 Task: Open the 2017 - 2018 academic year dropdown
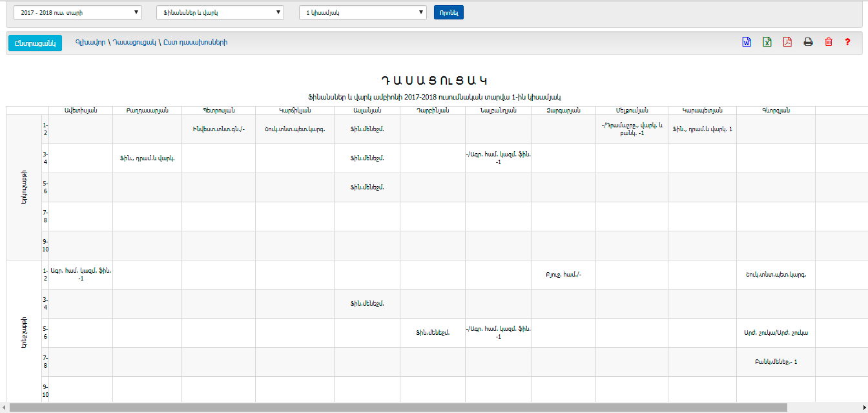(x=77, y=12)
